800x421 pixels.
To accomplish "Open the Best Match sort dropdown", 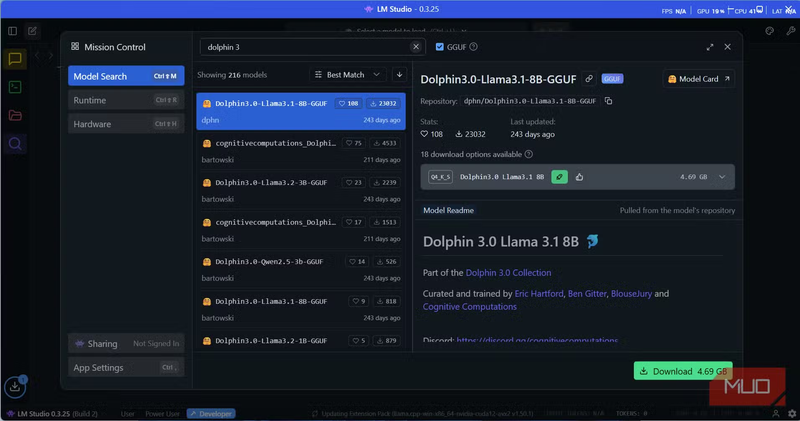I will pos(347,75).
